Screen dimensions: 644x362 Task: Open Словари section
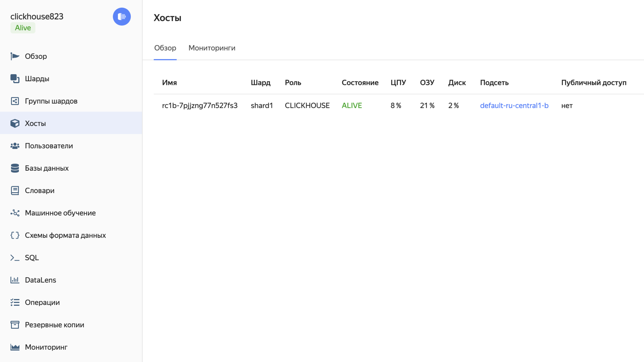71,191
